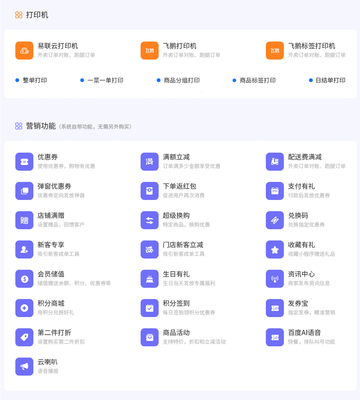
Task: Click the 商品活动 label
Action: coord(176,332)
